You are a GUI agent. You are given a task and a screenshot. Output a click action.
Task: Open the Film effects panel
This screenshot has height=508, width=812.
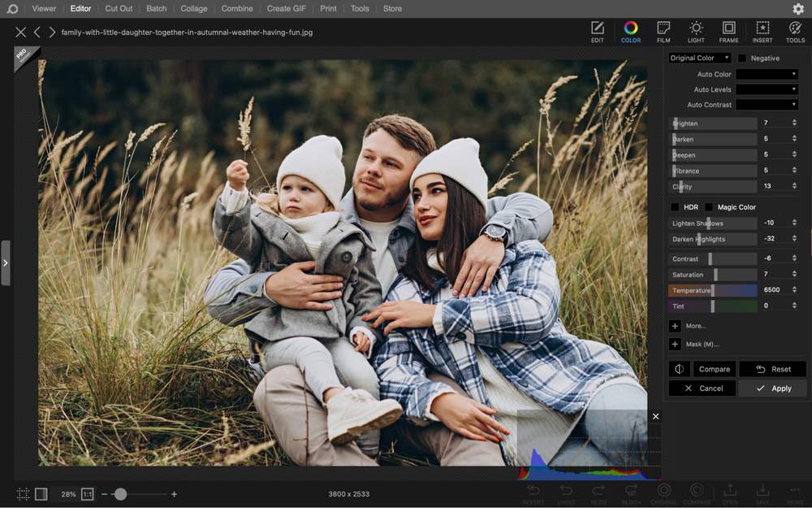(x=663, y=32)
